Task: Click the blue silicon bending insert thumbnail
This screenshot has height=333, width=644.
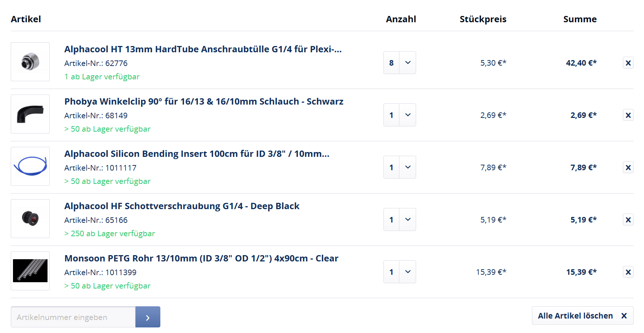Action: pos(30,166)
